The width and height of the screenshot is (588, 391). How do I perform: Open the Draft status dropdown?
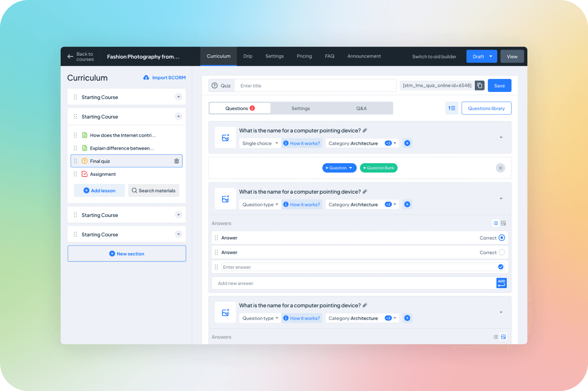(x=490, y=56)
